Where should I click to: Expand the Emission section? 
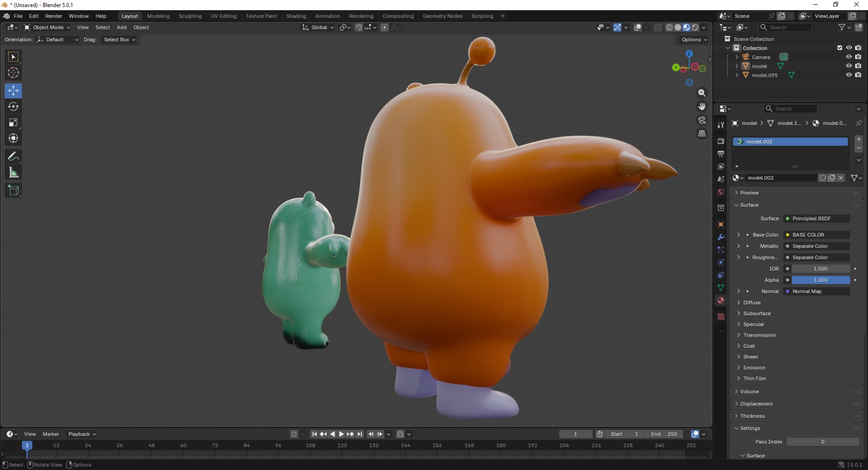click(x=754, y=368)
